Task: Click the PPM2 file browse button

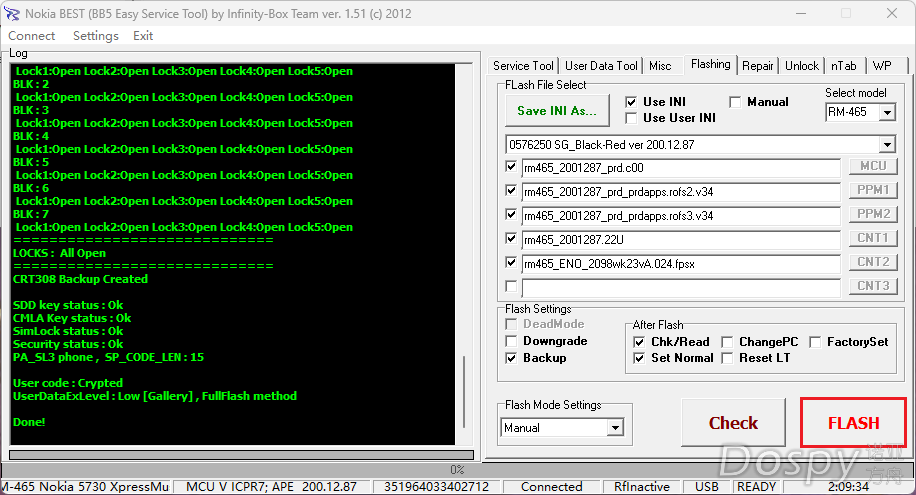Action: 873,214
